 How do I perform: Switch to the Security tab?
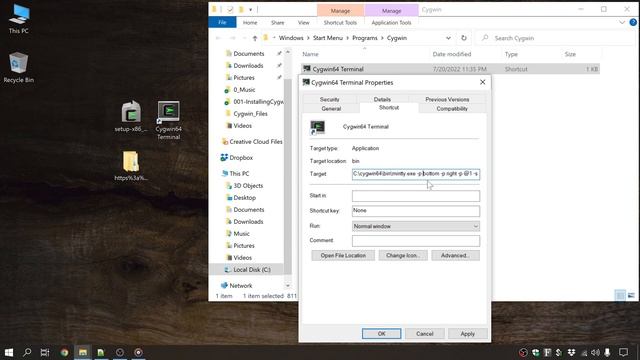click(329, 99)
